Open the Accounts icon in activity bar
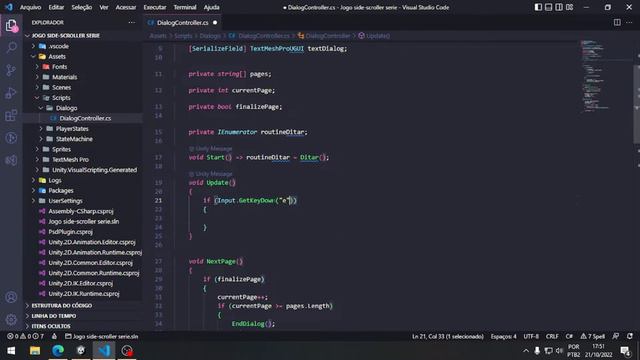 click(11, 297)
